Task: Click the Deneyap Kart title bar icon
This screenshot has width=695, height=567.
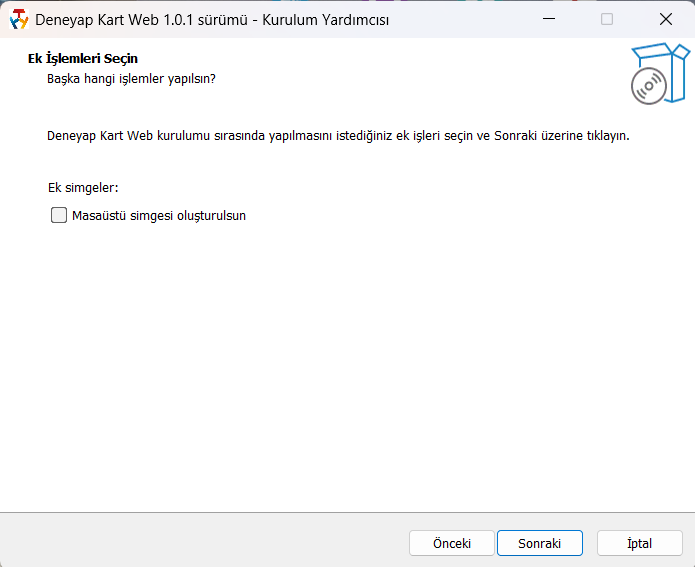Action: (x=19, y=20)
